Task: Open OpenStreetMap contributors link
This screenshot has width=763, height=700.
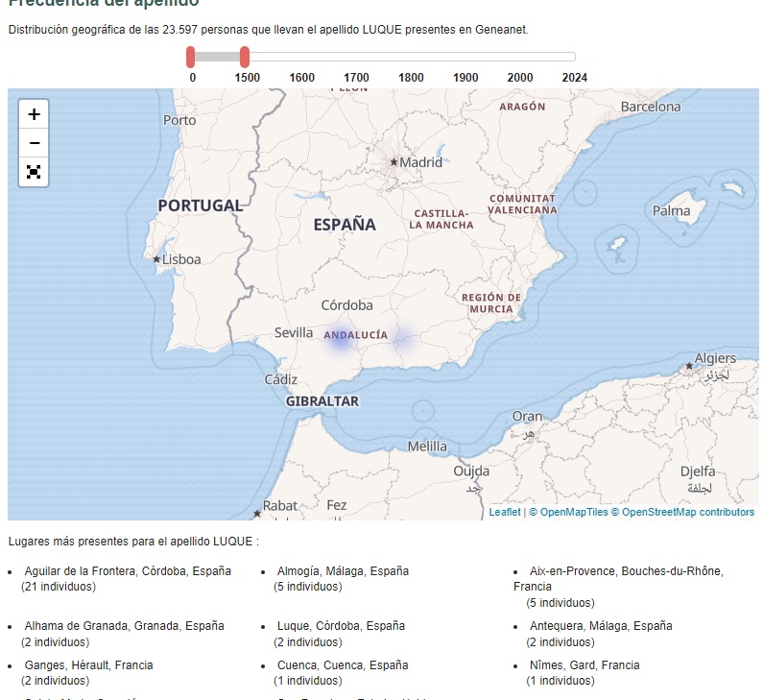Action: point(688,513)
